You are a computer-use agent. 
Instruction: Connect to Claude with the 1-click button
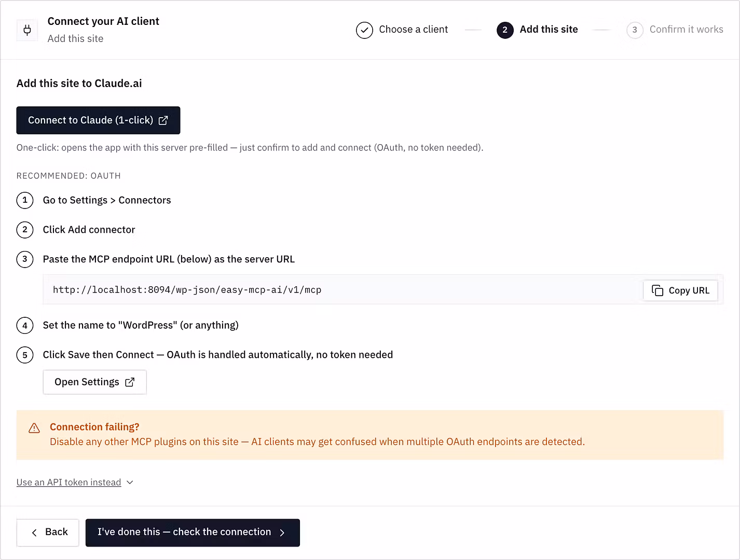[x=98, y=120]
